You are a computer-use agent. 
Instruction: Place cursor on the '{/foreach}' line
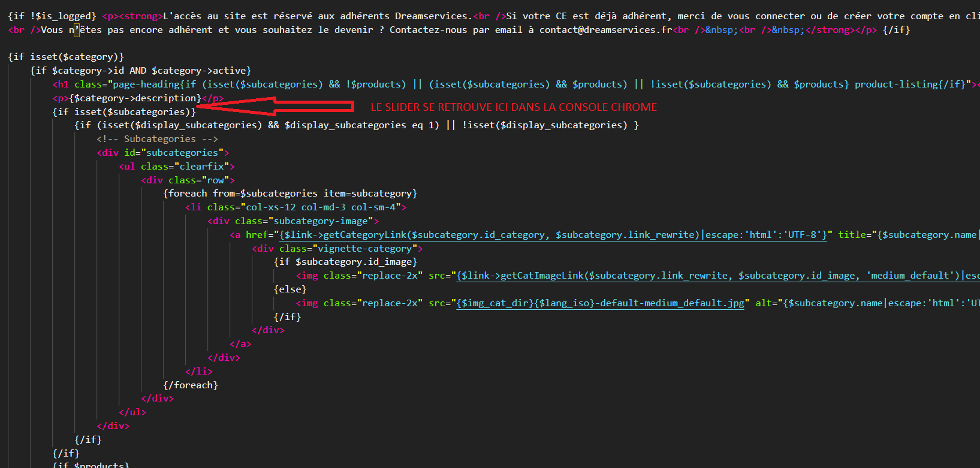[x=191, y=385]
